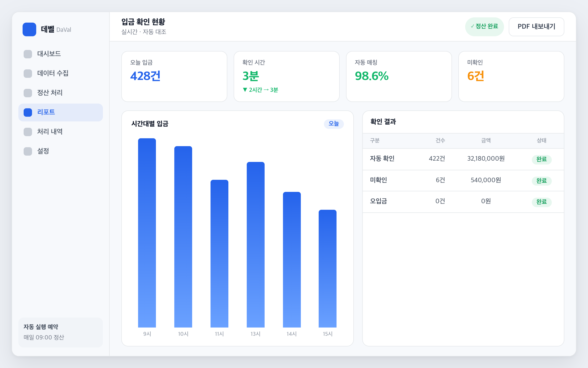
Task: Export report with PDF 내보내기 button
Action: pyautogui.click(x=536, y=27)
